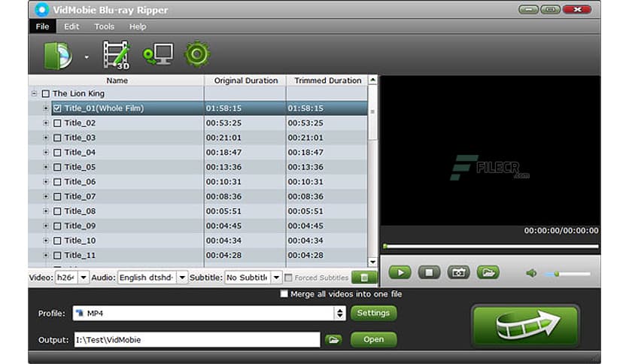
Task: Click the Open output button
Action: click(x=373, y=339)
